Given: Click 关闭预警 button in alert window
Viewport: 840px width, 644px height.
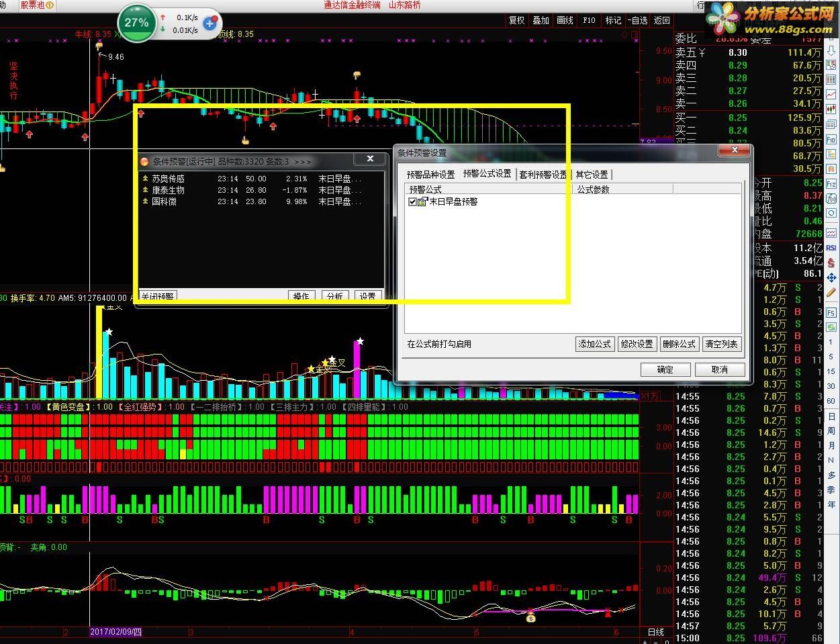Looking at the screenshot, I should [x=158, y=296].
